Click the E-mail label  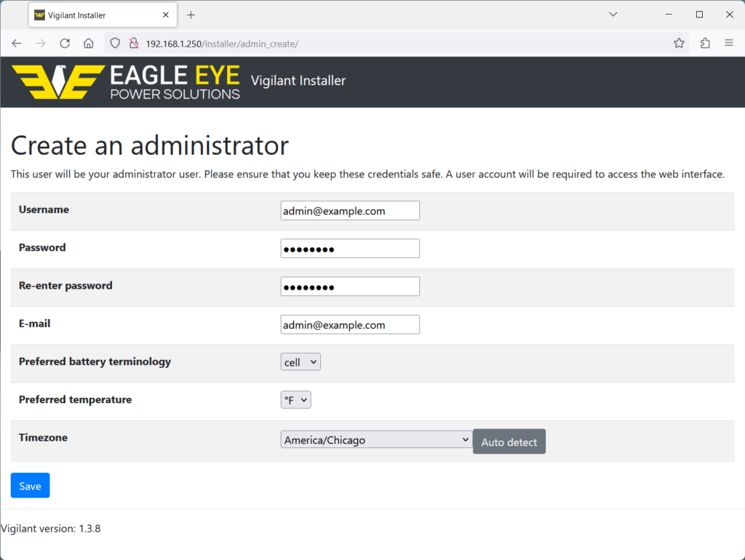point(34,324)
